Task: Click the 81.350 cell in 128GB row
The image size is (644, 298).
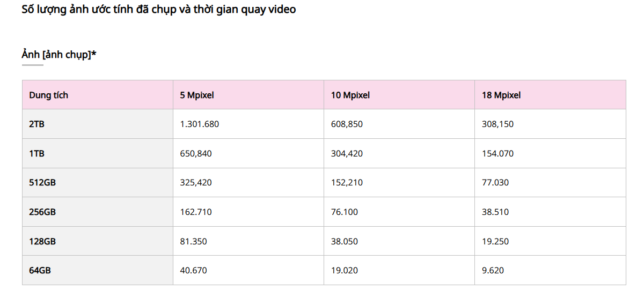Action: point(193,241)
